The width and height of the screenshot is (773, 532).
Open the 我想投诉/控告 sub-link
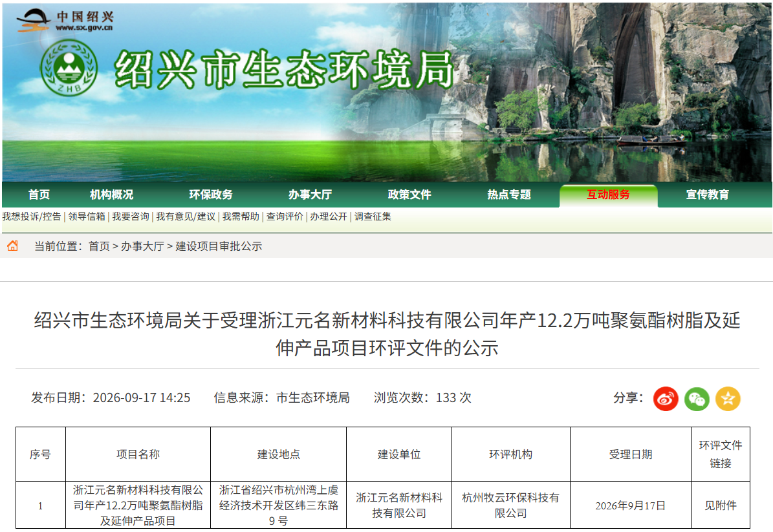tap(32, 217)
